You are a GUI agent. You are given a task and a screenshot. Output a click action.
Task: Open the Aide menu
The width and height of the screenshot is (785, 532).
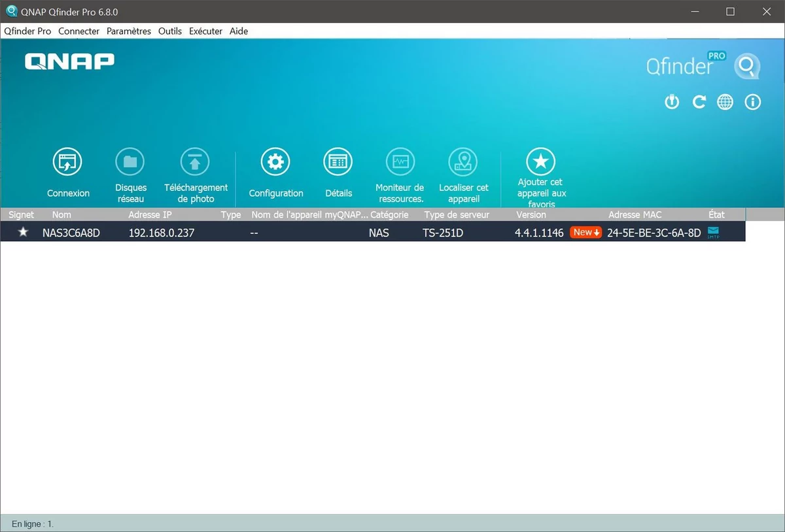(239, 31)
